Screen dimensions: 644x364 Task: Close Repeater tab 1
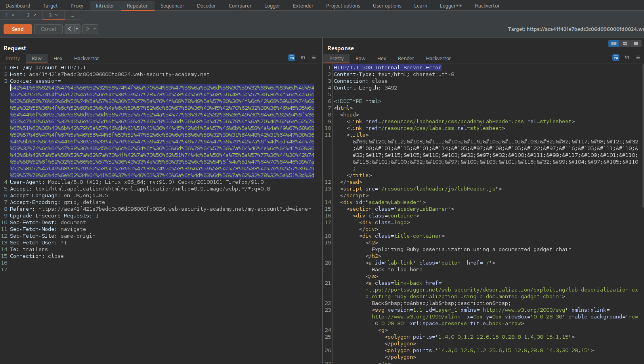click(x=13, y=15)
